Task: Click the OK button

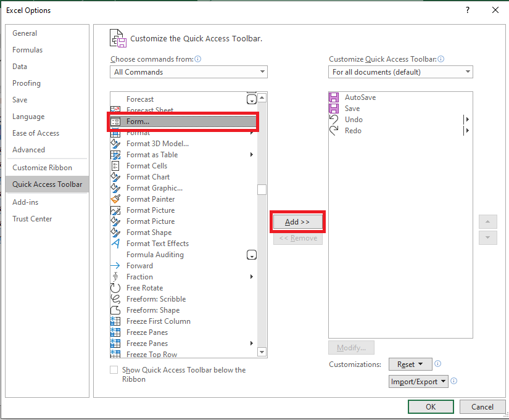Action: point(431,406)
